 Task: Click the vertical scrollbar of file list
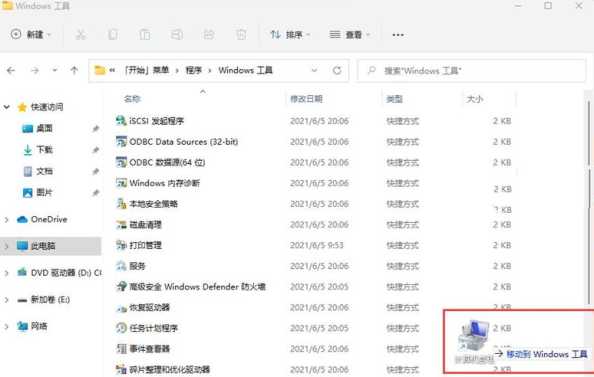click(589, 201)
